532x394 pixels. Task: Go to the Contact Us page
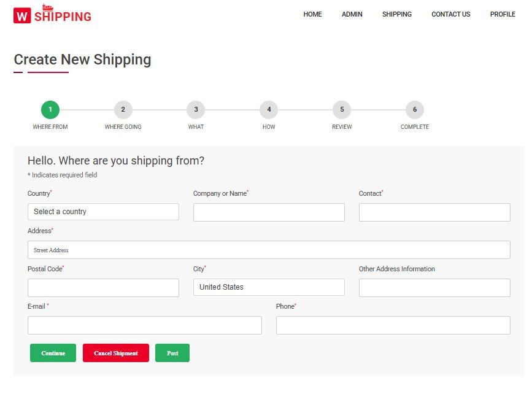click(x=450, y=14)
